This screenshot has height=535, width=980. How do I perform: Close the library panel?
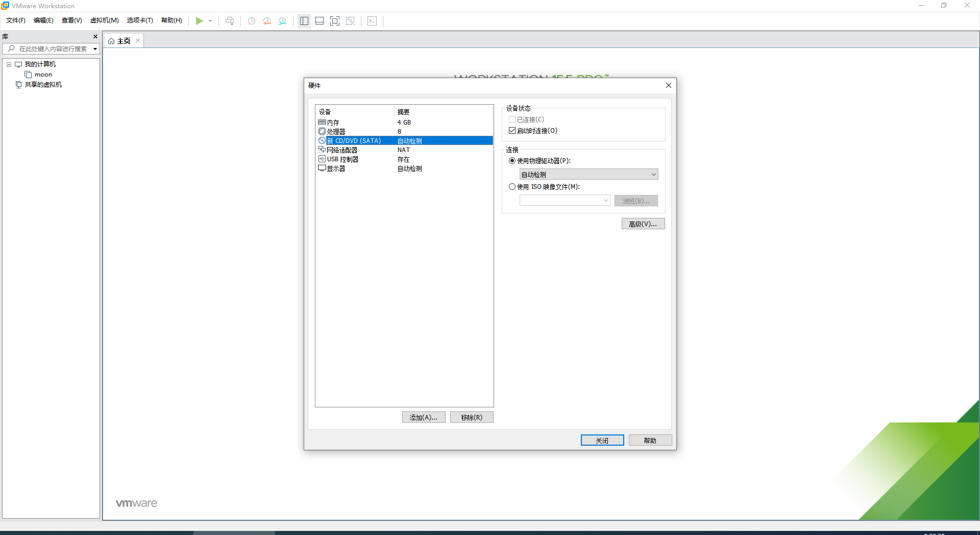coord(95,36)
